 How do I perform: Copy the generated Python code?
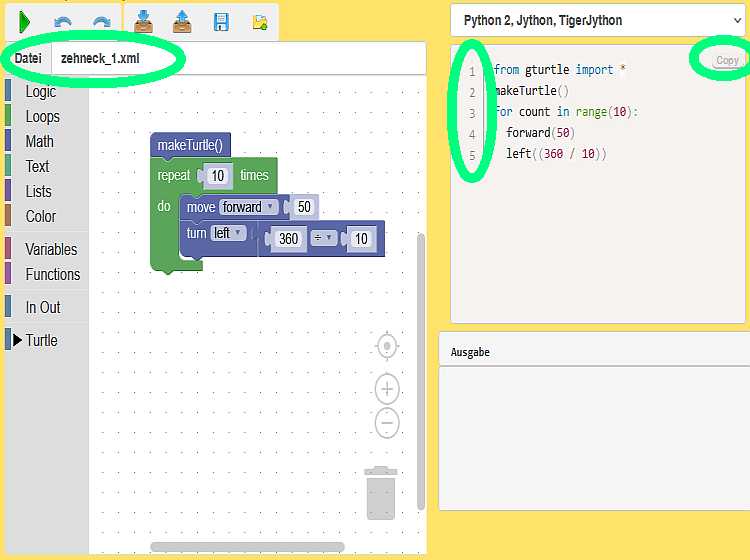(x=727, y=60)
